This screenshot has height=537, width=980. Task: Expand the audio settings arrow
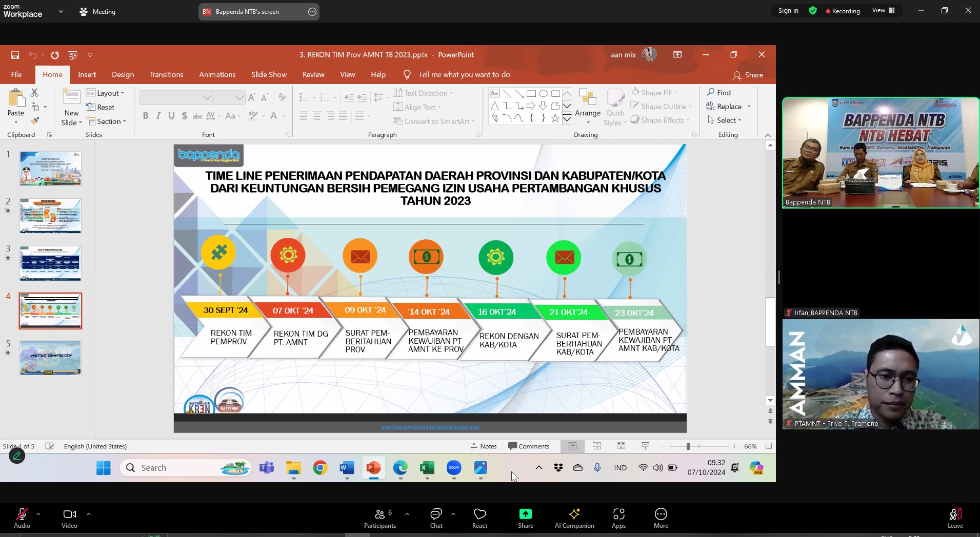pos(38,513)
